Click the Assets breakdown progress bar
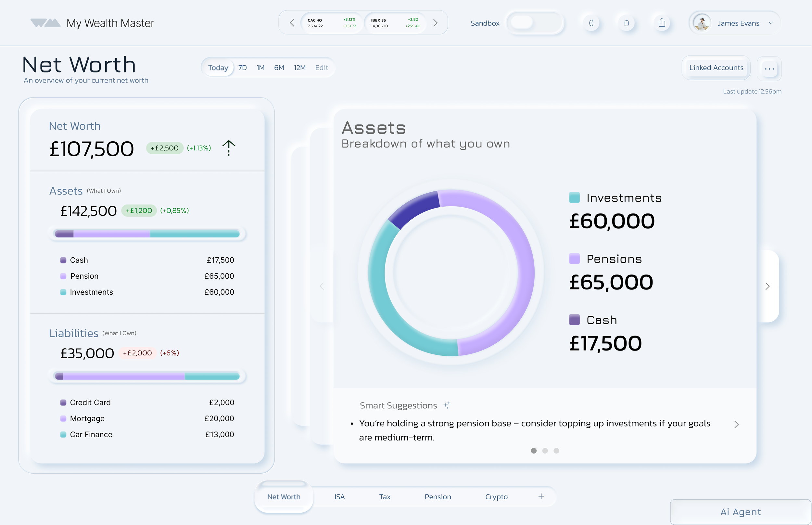The image size is (812, 525). 147,234
